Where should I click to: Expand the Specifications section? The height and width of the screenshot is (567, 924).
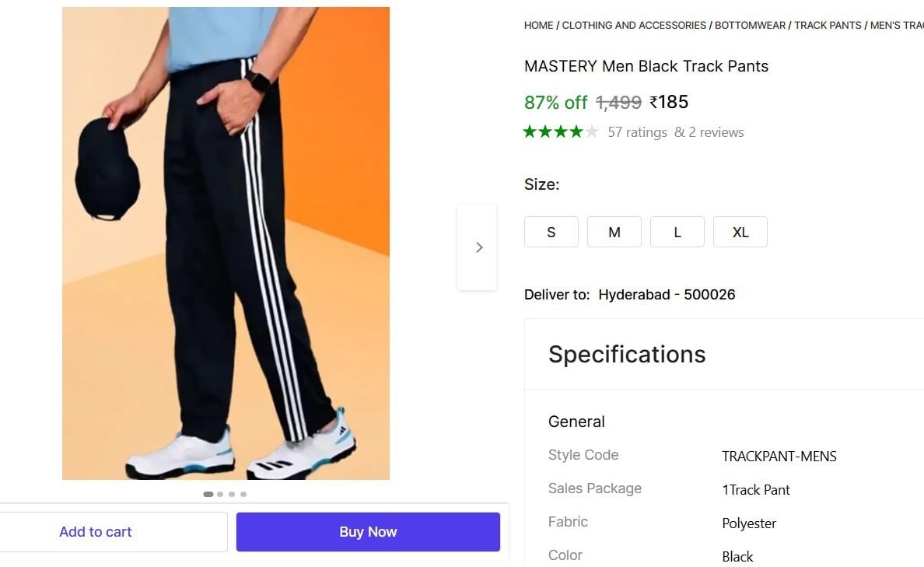627,354
